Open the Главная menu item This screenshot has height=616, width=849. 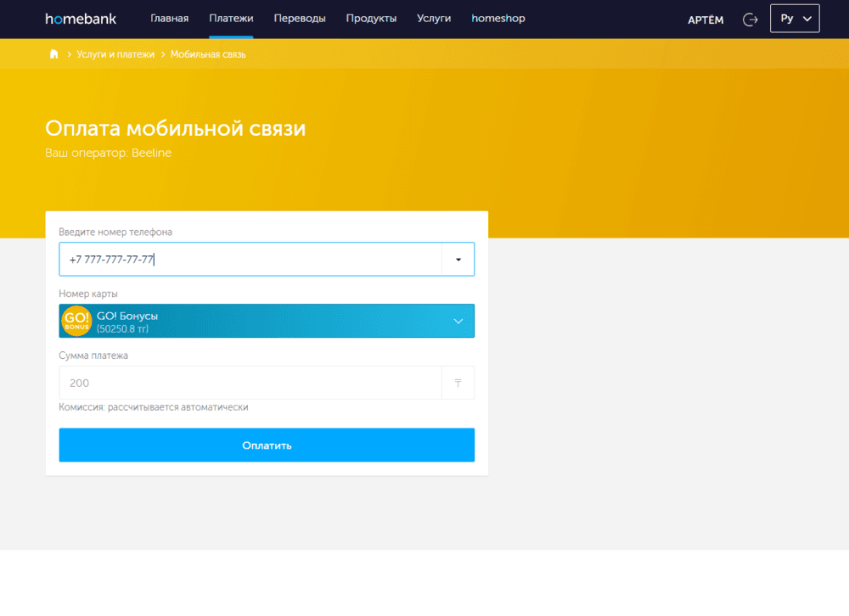coord(170,19)
